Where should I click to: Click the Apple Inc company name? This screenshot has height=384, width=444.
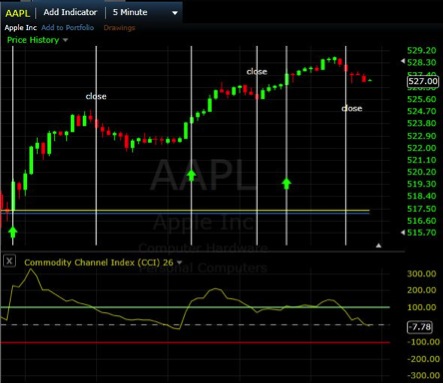point(21,28)
